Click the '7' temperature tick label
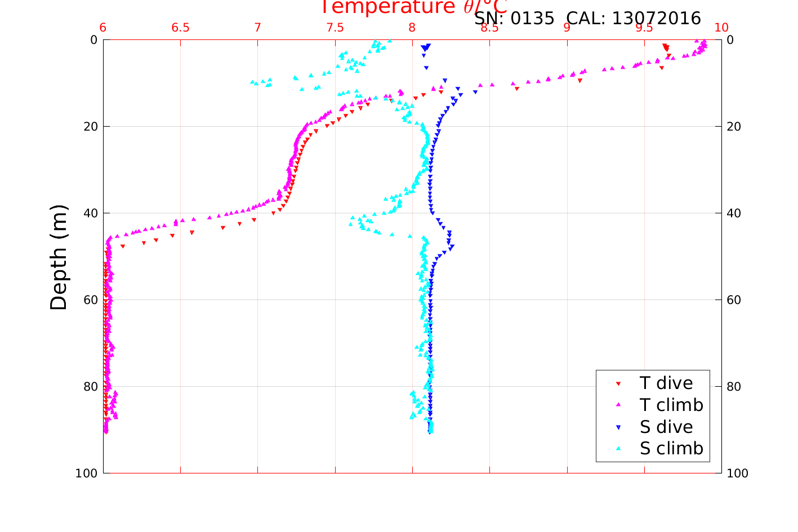This screenshot has width=798, height=532. [258, 28]
